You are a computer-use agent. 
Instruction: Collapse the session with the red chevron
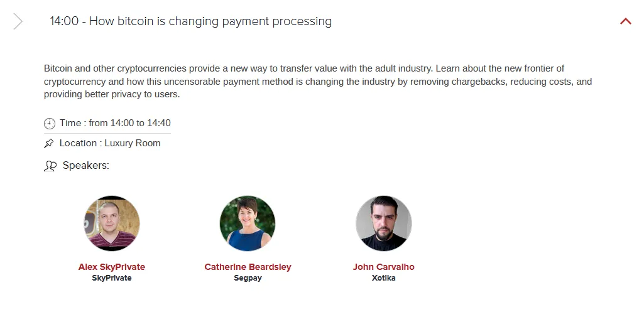click(x=626, y=21)
